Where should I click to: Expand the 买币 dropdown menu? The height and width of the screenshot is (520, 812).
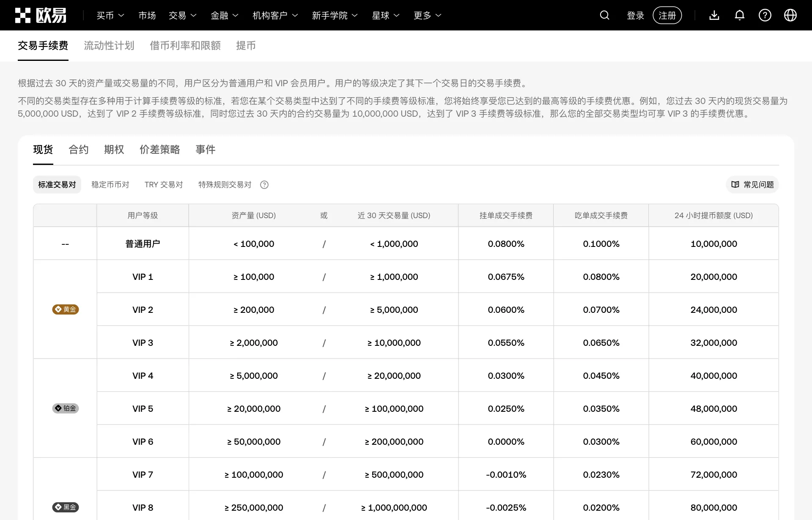coord(110,15)
